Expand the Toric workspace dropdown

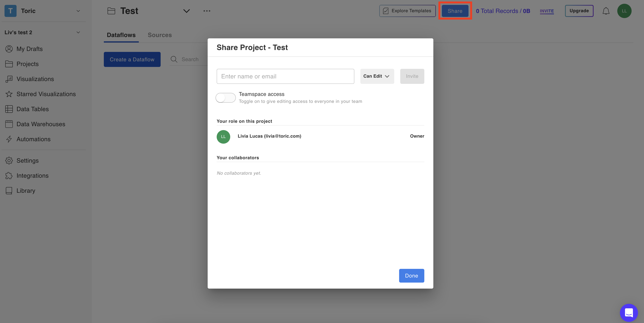point(78,11)
